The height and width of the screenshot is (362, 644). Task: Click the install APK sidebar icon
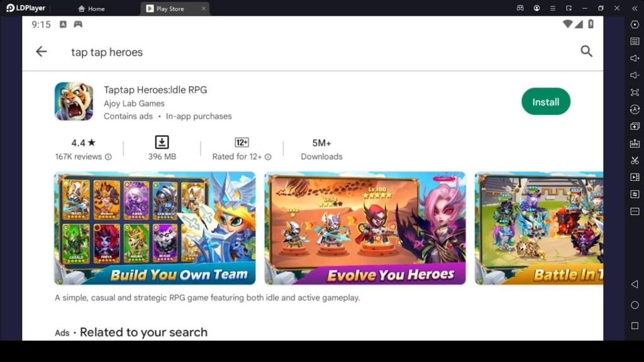(x=635, y=143)
